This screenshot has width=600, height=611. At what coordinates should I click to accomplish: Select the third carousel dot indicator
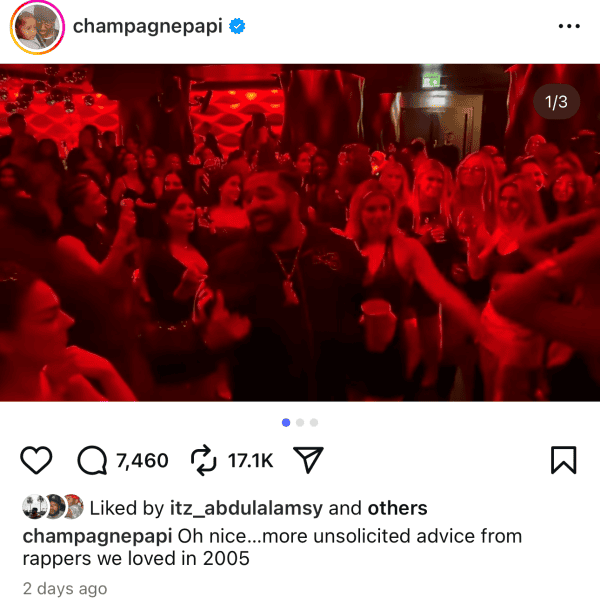314,422
